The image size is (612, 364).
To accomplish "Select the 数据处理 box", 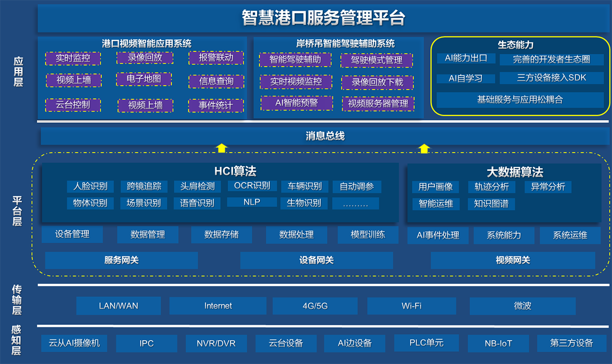I will click(297, 235).
